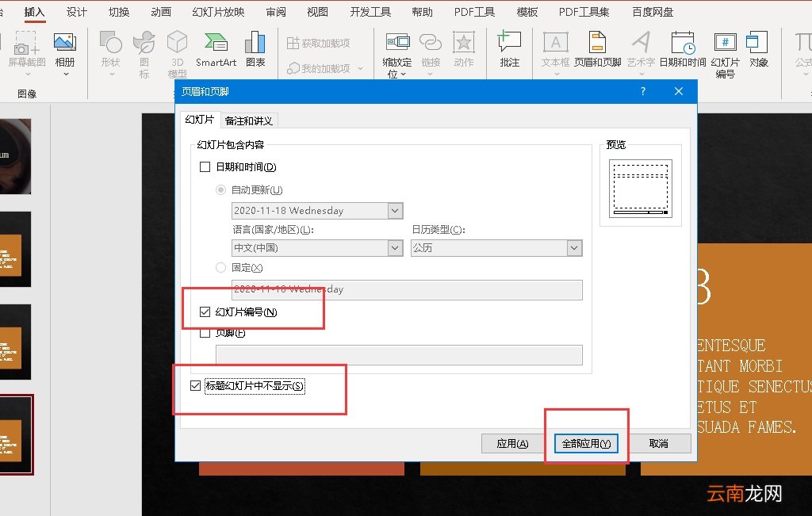Open the 设计 ribbon tab

click(x=77, y=12)
